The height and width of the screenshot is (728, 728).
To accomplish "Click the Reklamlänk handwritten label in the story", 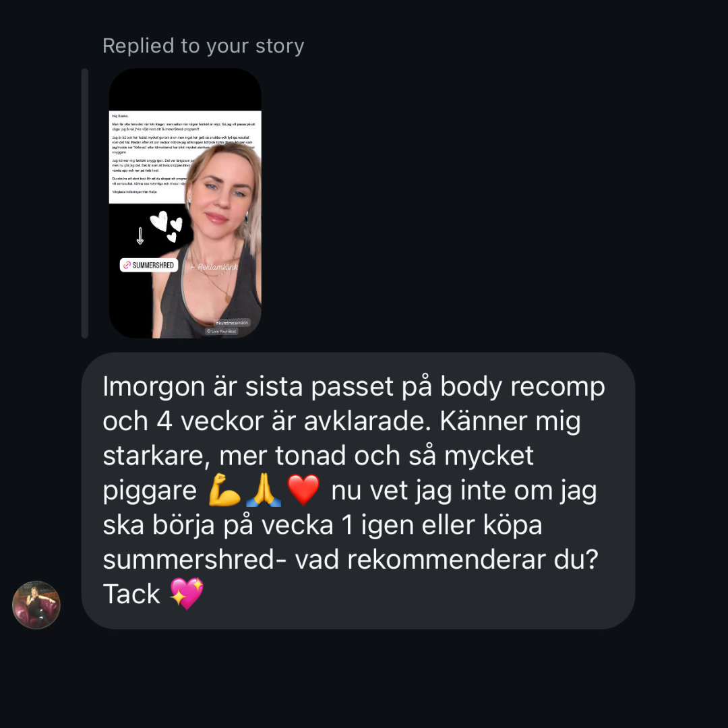I will point(214,267).
